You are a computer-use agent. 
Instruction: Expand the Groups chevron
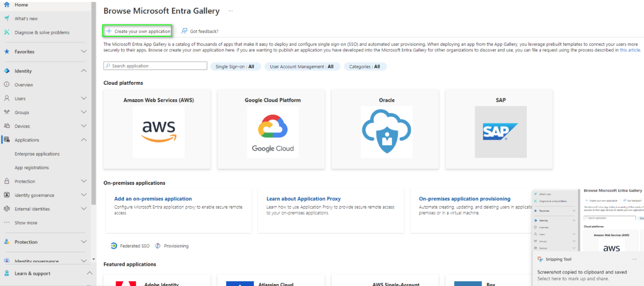click(x=84, y=112)
